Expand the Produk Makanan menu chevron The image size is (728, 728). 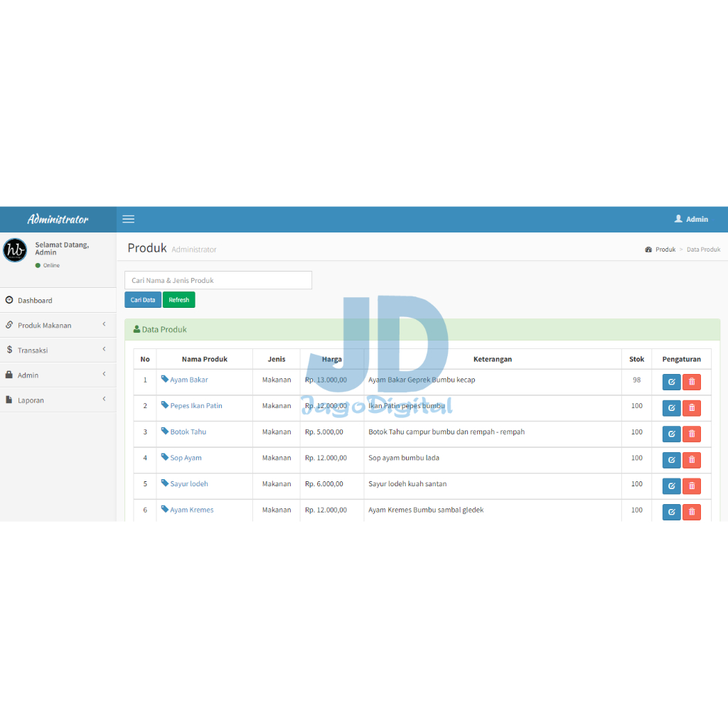click(x=104, y=324)
